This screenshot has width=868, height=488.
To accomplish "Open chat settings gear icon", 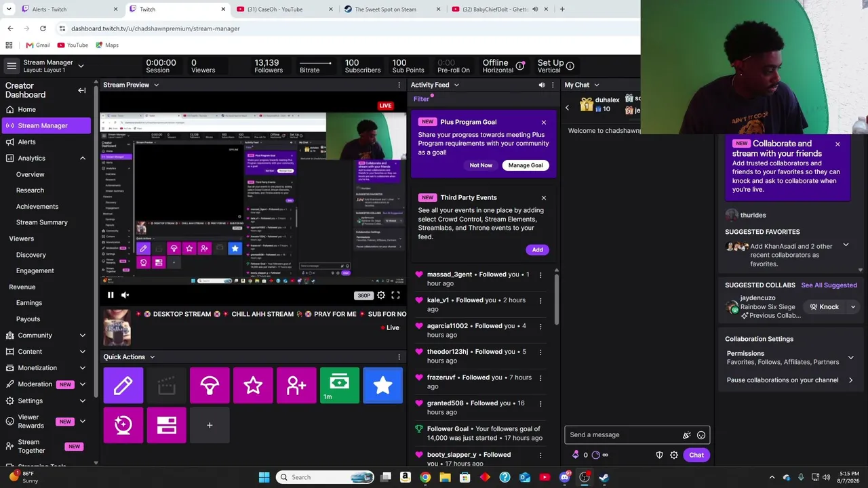I will [674, 455].
